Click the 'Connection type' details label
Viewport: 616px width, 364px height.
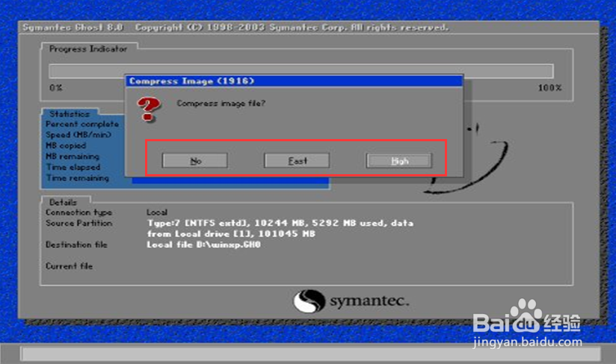pyautogui.click(x=78, y=212)
